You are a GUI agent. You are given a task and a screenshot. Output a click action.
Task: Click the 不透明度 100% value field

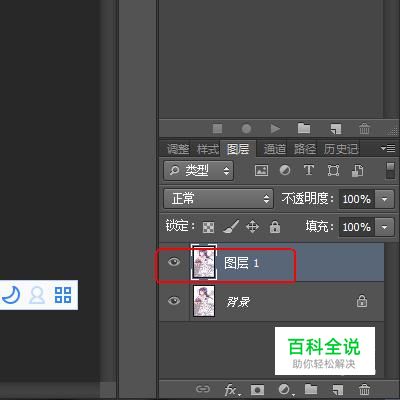point(357,199)
